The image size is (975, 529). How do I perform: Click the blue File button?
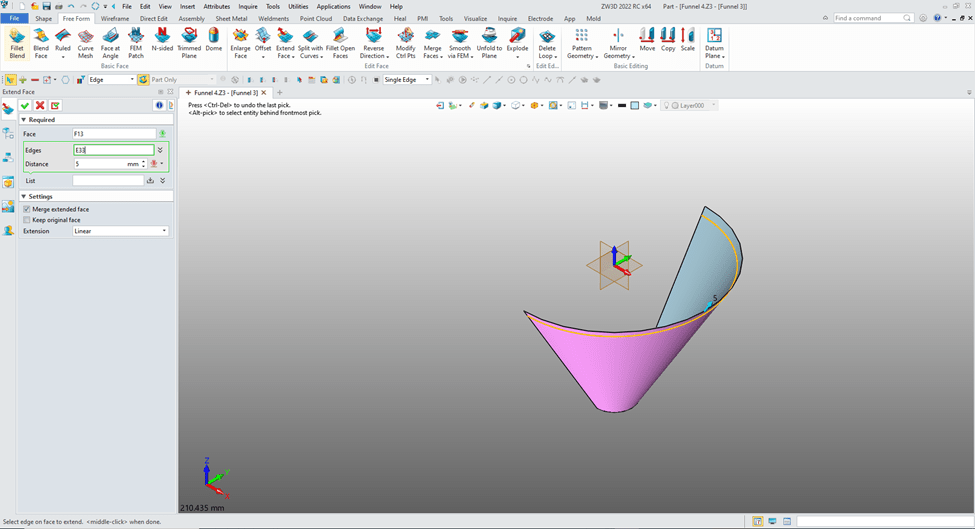point(15,18)
